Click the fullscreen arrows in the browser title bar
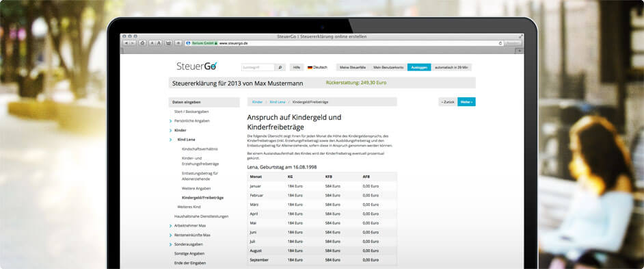Viewport: 644px width, 269px height. [x=521, y=36]
